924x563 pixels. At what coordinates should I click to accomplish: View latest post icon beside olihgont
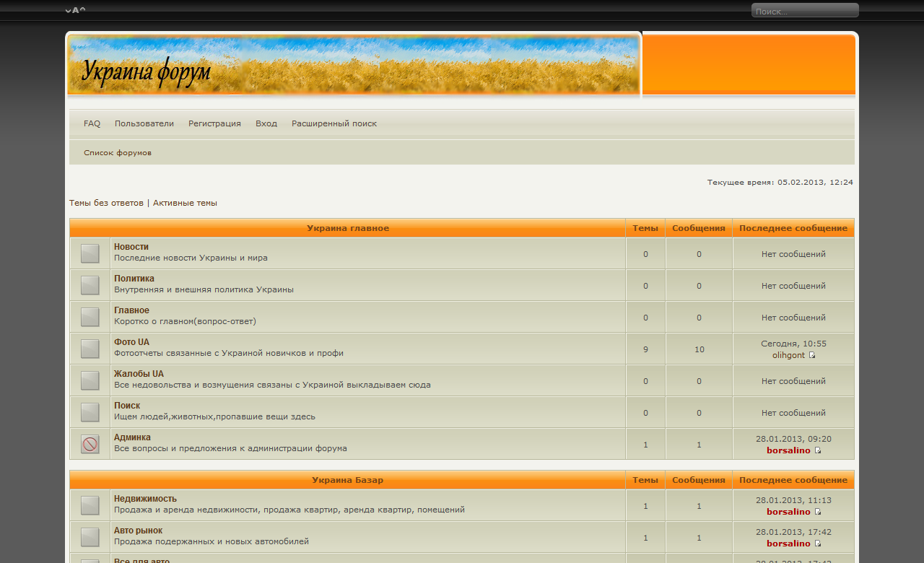click(x=812, y=355)
